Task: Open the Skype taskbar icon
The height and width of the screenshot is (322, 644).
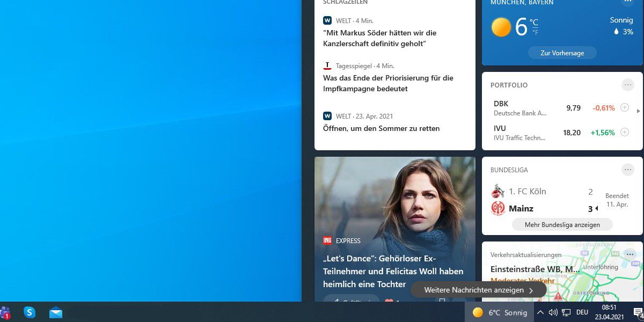Action: point(30,312)
